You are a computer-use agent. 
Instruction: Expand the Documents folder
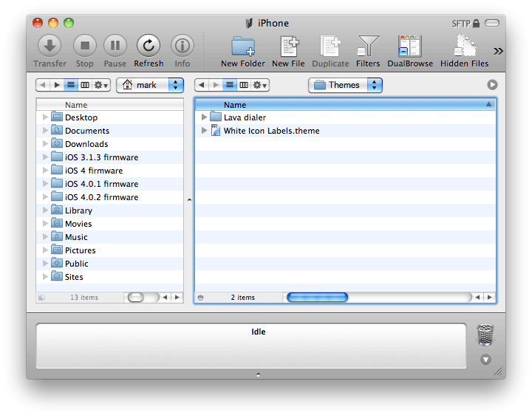coord(46,131)
